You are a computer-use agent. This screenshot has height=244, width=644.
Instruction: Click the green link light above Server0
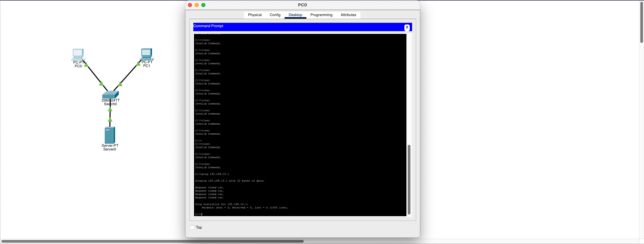coord(110,120)
